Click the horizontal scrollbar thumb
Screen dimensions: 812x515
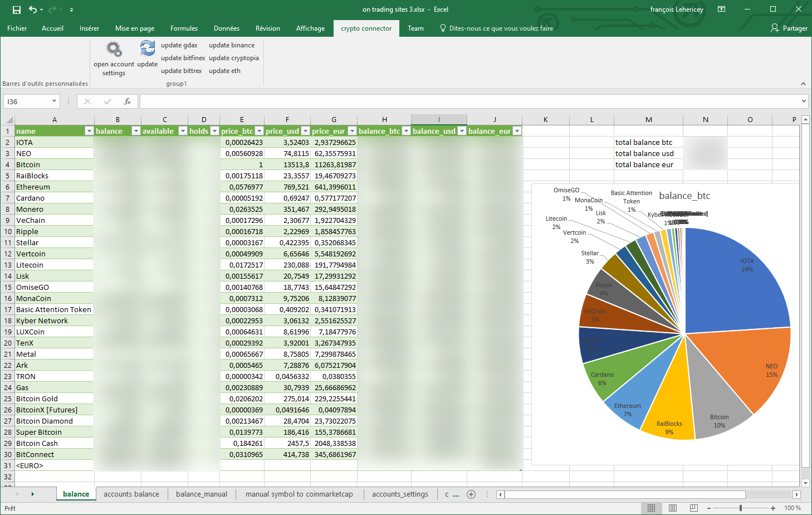[x=624, y=494]
